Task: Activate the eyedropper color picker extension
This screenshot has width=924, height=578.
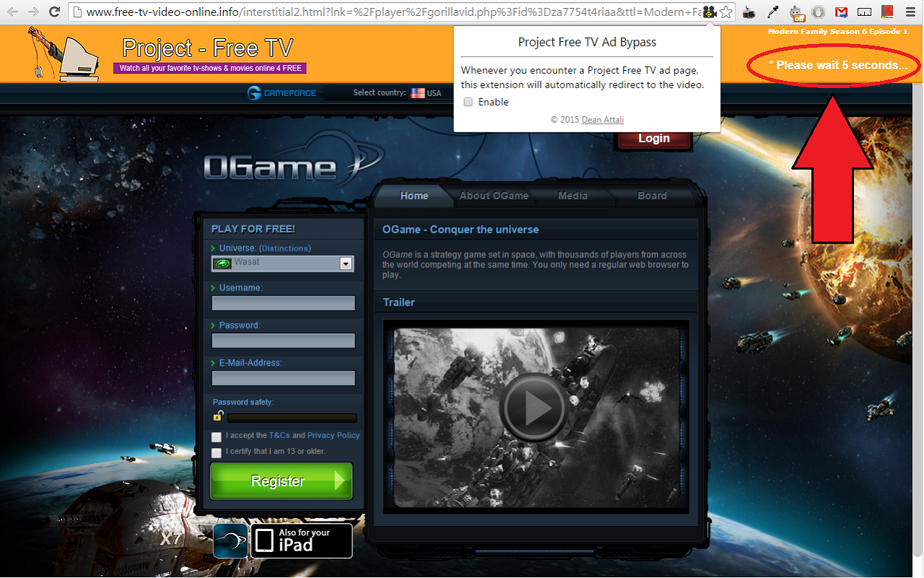Action: pyautogui.click(x=773, y=12)
